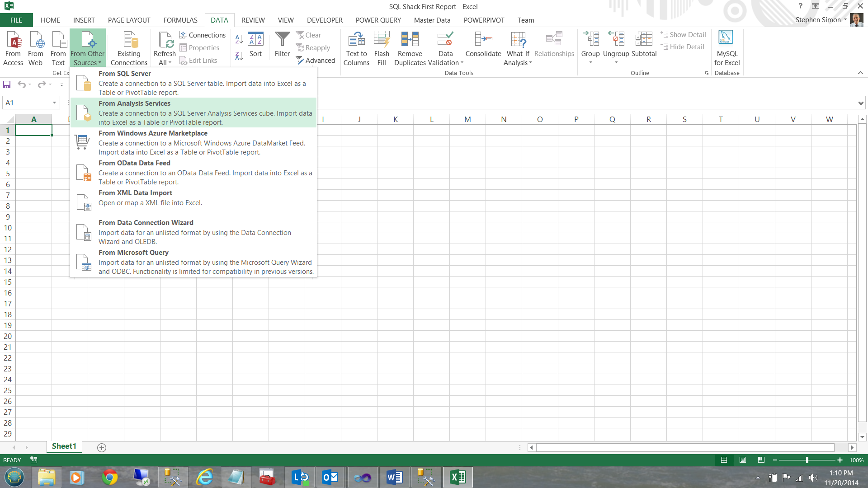The height and width of the screenshot is (488, 868).
Task: Click the zoom slider handle
Action: [807, 460]
